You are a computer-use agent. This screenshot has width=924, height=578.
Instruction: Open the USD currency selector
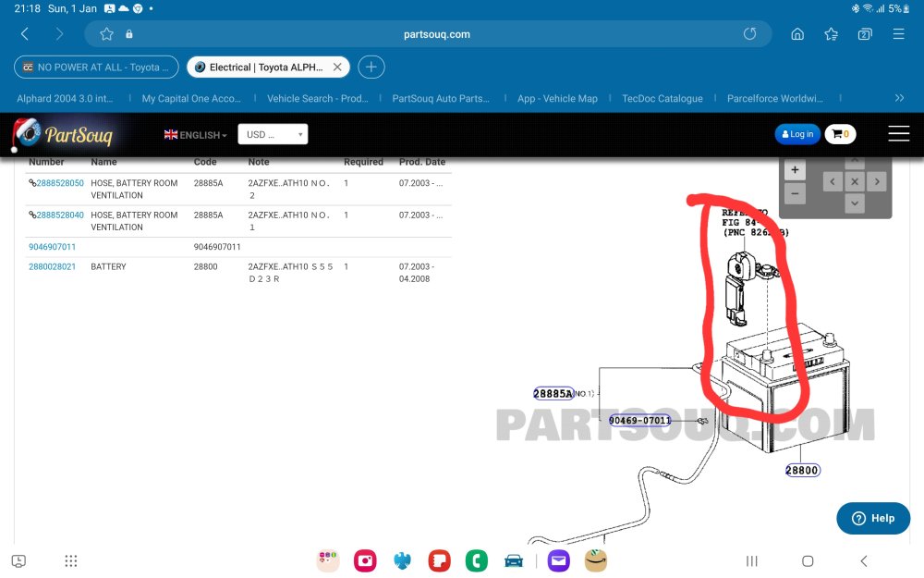pos(273,134)
